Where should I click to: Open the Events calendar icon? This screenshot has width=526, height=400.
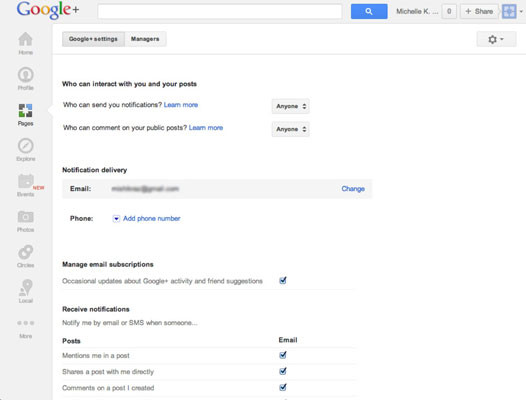[25, 182]
